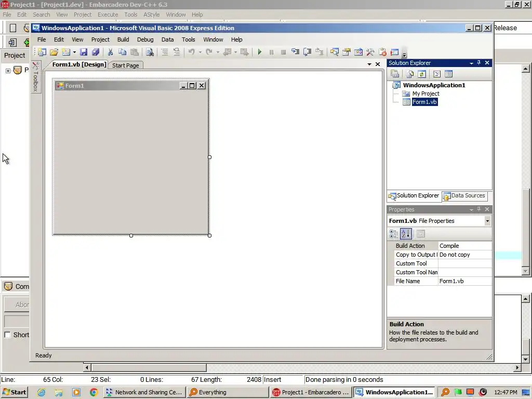Click the Navigate Backward icon
The width and height of the screenshot is (532, 399).
pos(228,52)
